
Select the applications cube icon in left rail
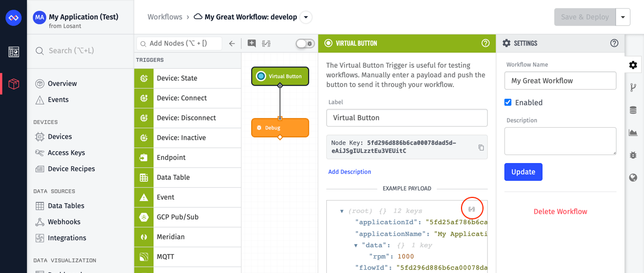14,84
